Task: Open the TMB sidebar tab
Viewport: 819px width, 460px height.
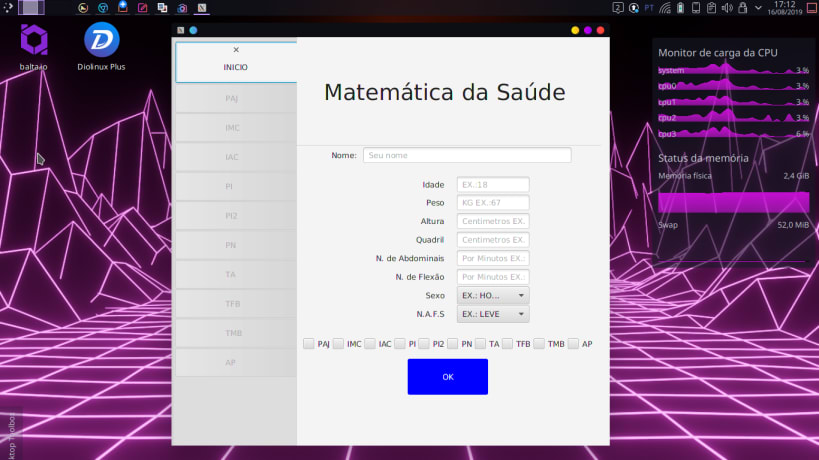Action: click(236, 333)
